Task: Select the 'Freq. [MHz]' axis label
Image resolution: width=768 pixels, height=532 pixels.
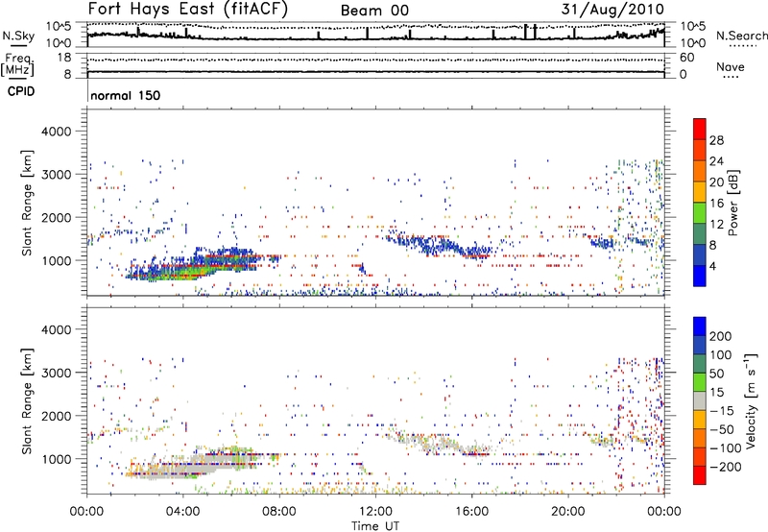Action: coord(17,65)
